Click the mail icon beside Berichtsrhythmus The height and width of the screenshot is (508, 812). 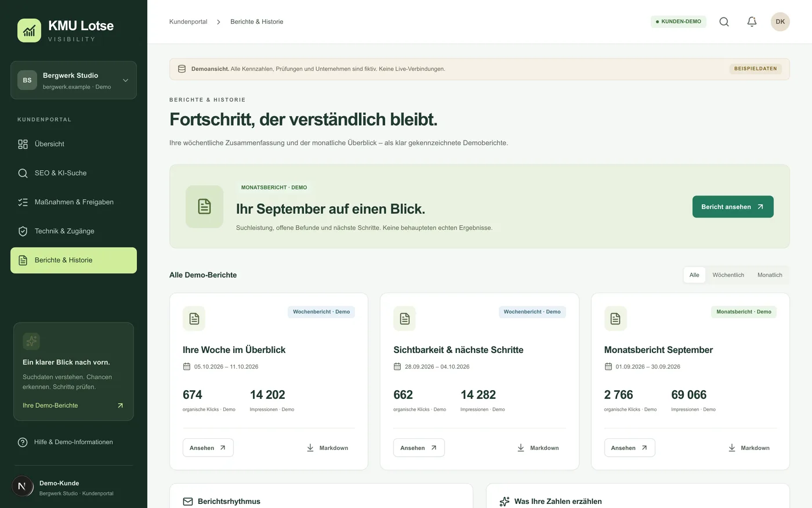point(188,502)
